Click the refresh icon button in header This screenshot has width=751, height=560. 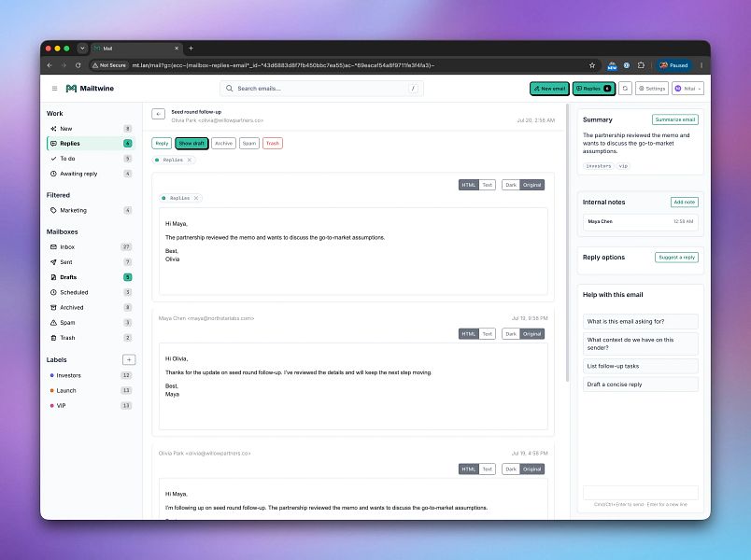(x=625, y=89)
